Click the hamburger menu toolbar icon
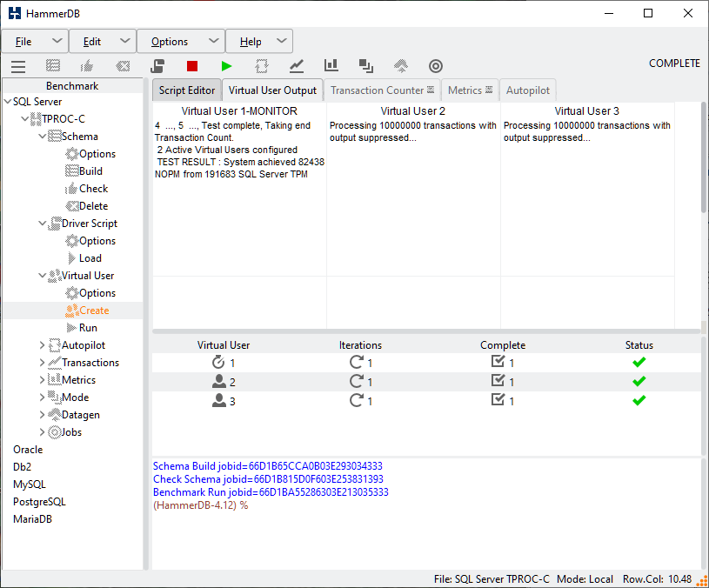This screenshot has width=709, height=588. tap(18, 66)
